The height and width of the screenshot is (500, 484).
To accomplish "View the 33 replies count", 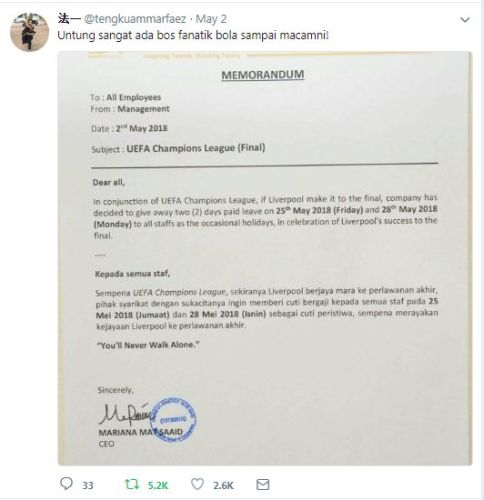I will pyautogui.click(x=88, y=485).
